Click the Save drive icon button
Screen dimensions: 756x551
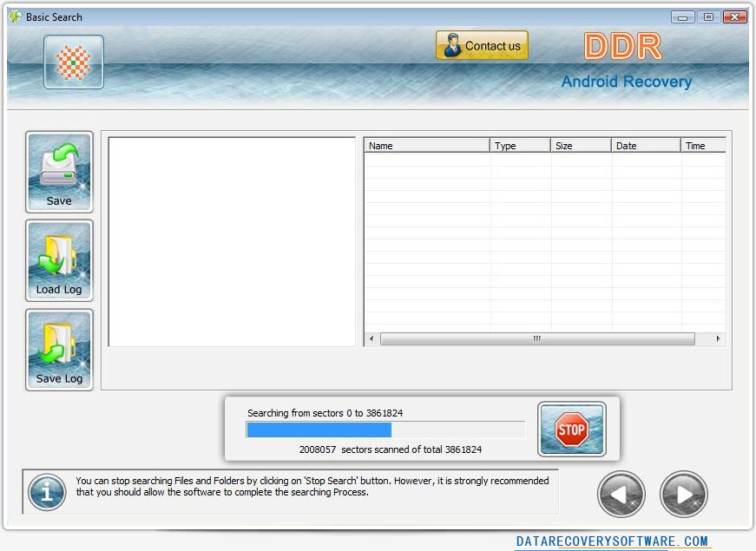(x=59, y=172)
